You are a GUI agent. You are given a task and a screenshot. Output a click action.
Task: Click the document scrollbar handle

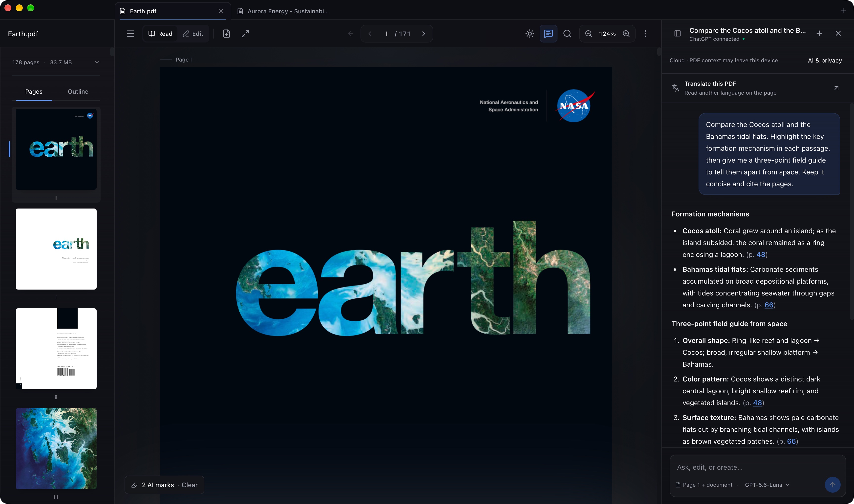[x=659, y=52]
